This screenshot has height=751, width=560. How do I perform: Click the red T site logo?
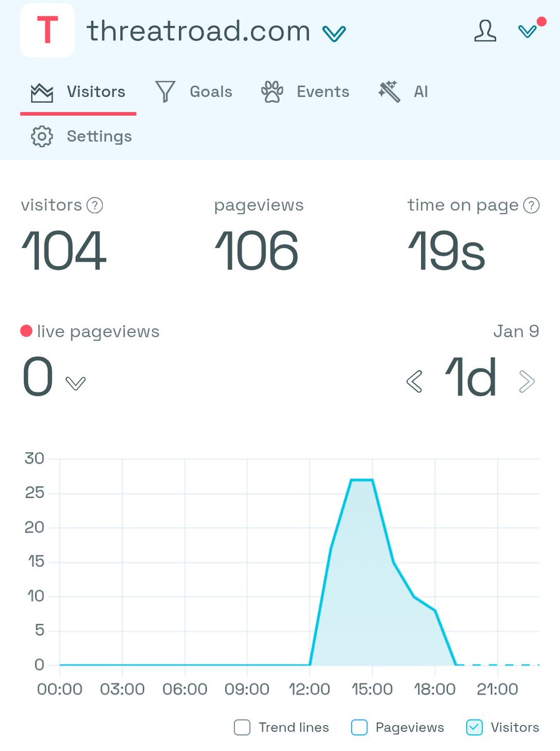48,31
